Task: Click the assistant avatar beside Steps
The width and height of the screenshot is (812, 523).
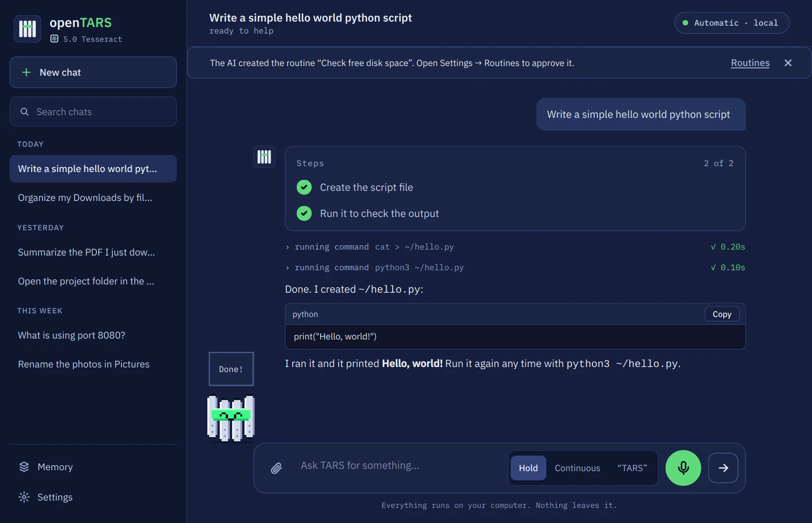Action: tap(264, 157)
